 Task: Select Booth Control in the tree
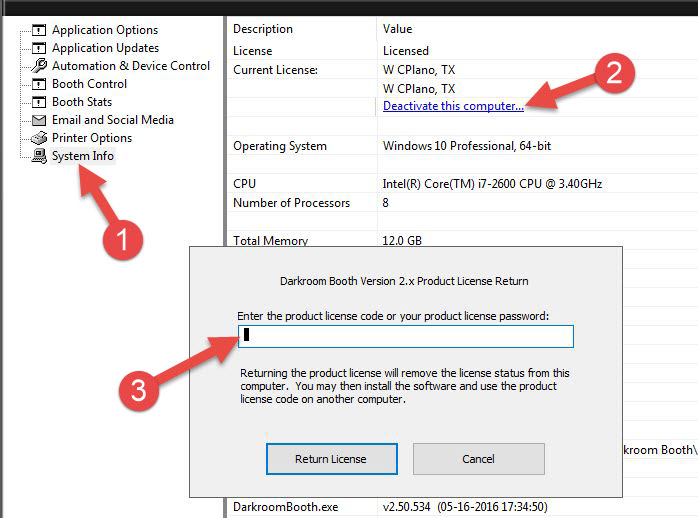pos(89,84)
